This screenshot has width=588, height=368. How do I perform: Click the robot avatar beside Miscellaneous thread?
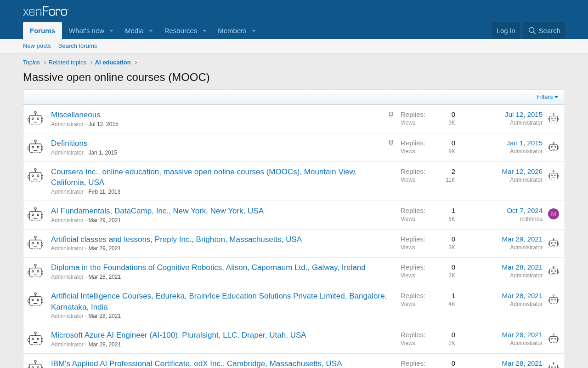[35, 119]
